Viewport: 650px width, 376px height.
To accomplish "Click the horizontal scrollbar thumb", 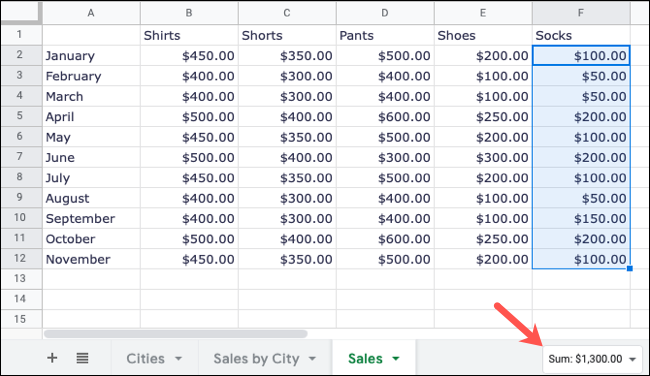I will tap(175, 334).
